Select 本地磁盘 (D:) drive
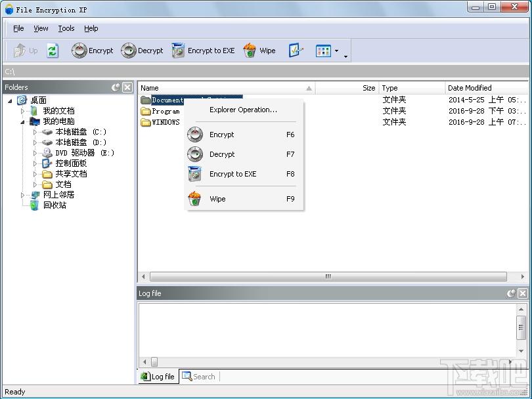This screenshot has width=532, height=399. pos(81,142)
